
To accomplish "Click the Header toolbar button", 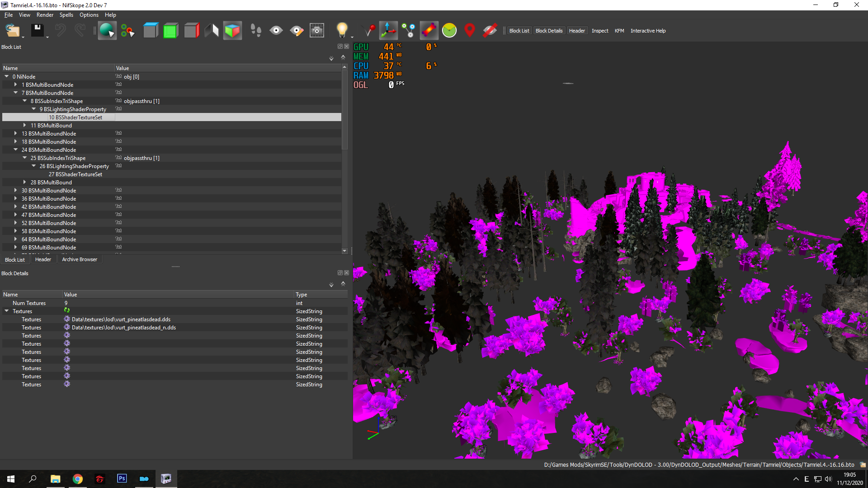I will tap(577, 31).
